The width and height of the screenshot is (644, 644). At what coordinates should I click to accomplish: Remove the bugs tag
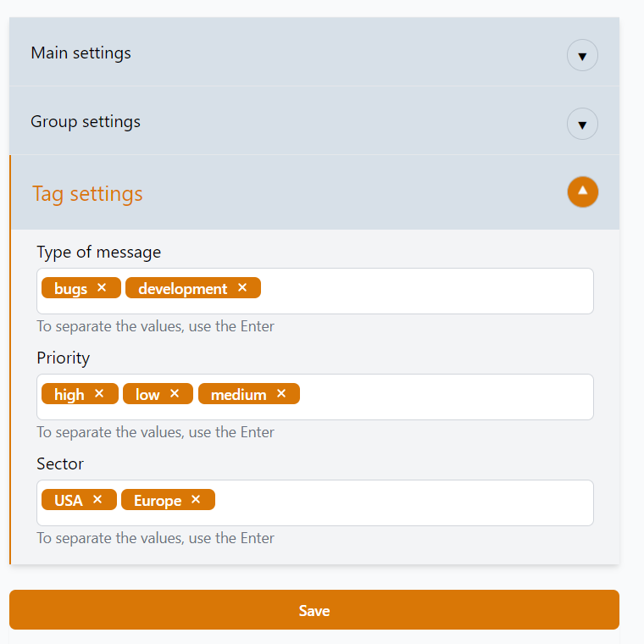coord(102,288)
